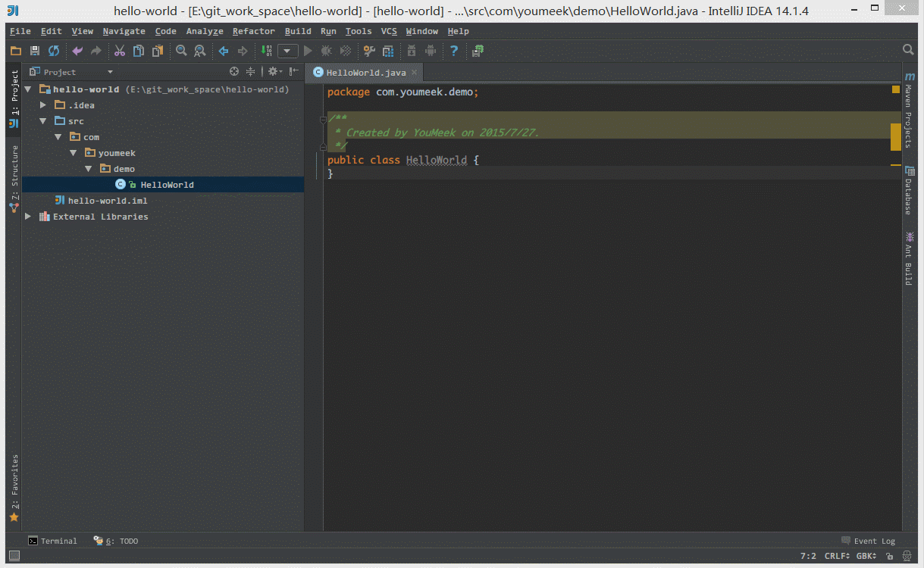Switch to the HelloWorld.java editor tab
This screenshot has width=924, height=568.
(x=364, y=73)
